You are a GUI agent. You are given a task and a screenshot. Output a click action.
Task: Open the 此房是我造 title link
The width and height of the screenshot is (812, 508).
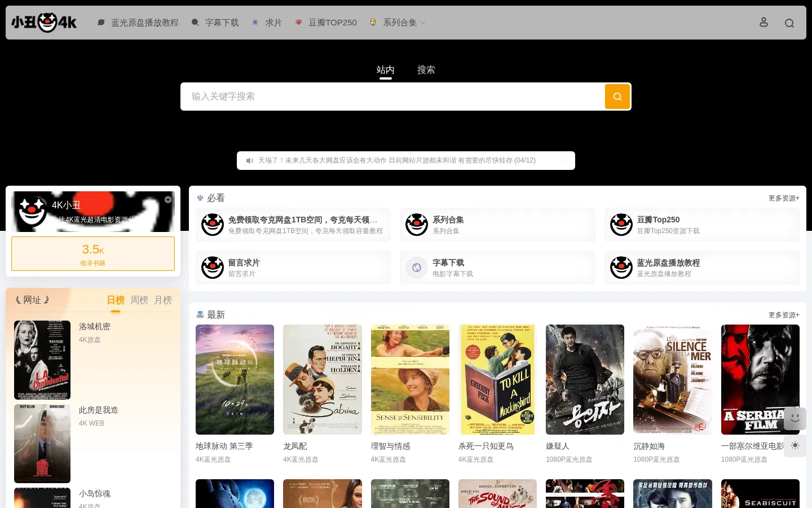[99, 410]
